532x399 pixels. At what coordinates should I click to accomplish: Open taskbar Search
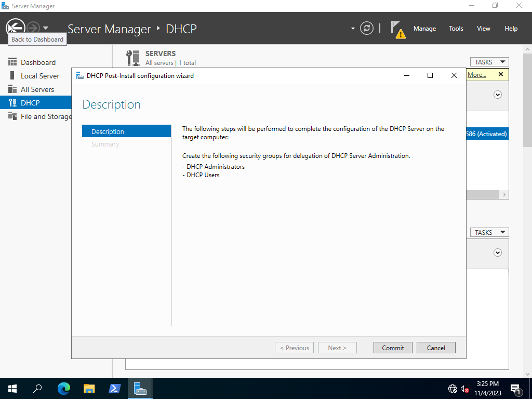pyautogui.click(x=37, y=389)
